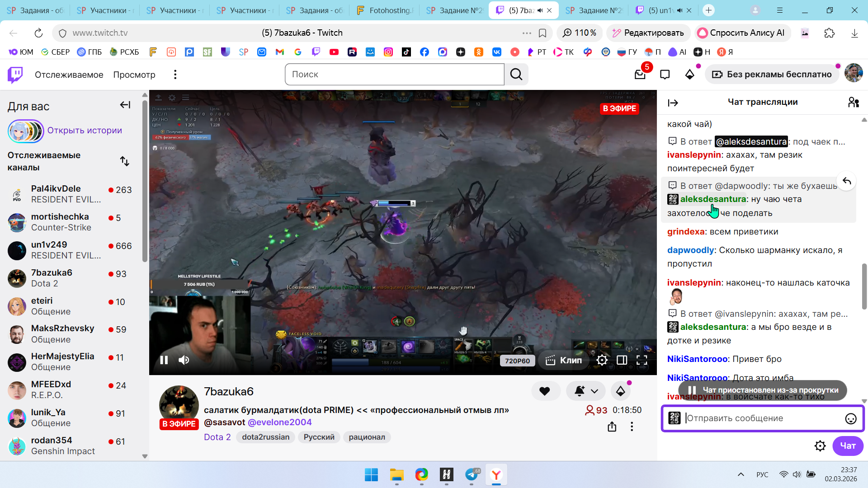Viewport: 868px width, 488px height.
Task: Open the video player settings gear
Action: click(602, 360)
